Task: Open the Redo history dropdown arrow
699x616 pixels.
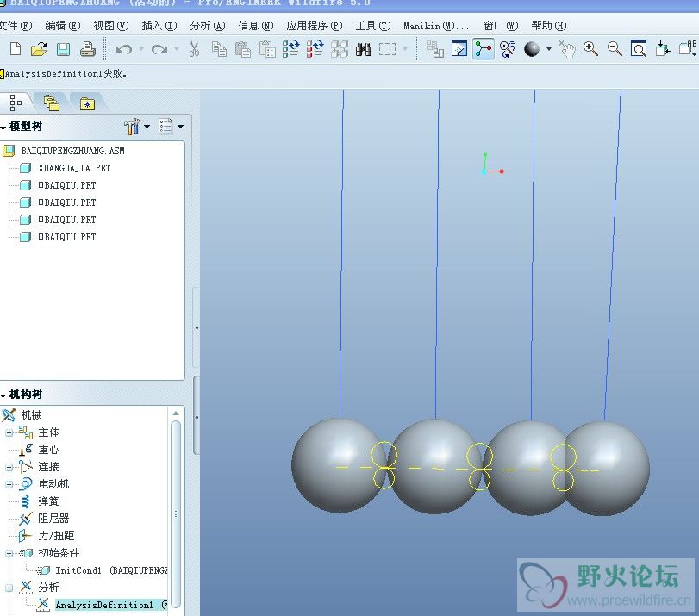Action: 176,49
